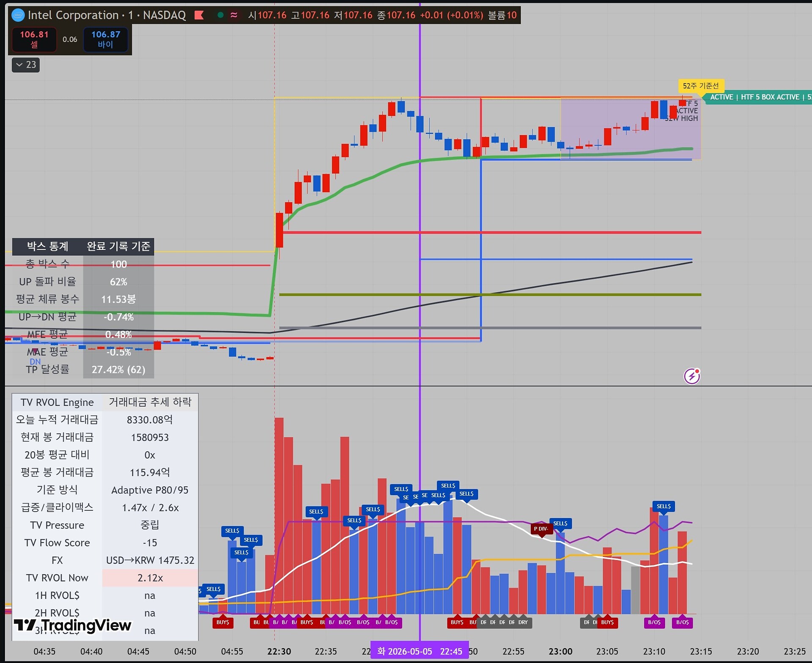Click the 106.87 buy button
Viewport: 812px width, 663px height.
tap(106, 39)
